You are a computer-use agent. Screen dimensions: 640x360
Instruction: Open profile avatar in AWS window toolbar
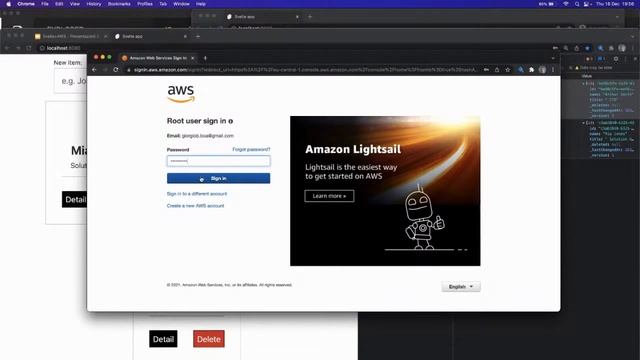click(542, 70)
